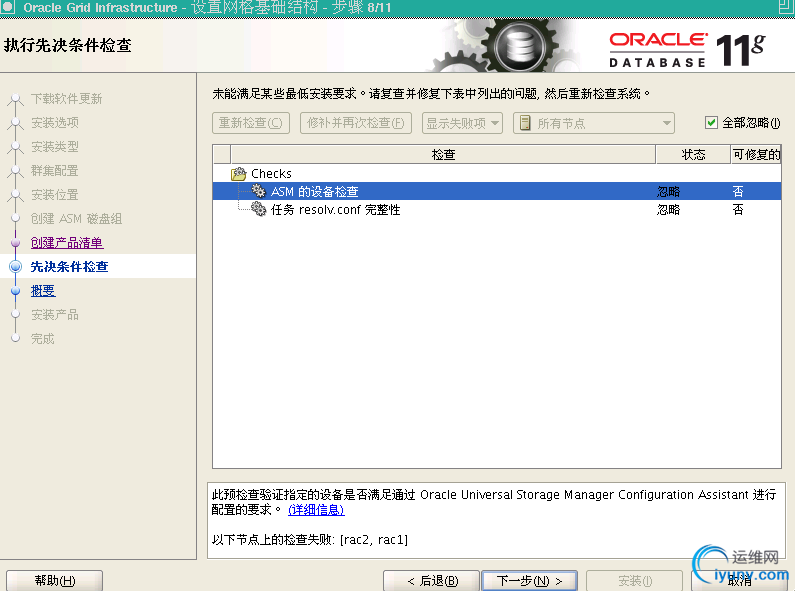The image size is (795, 591).
Task: Click the 群集配置 step
Action: [x=55, y=171]
